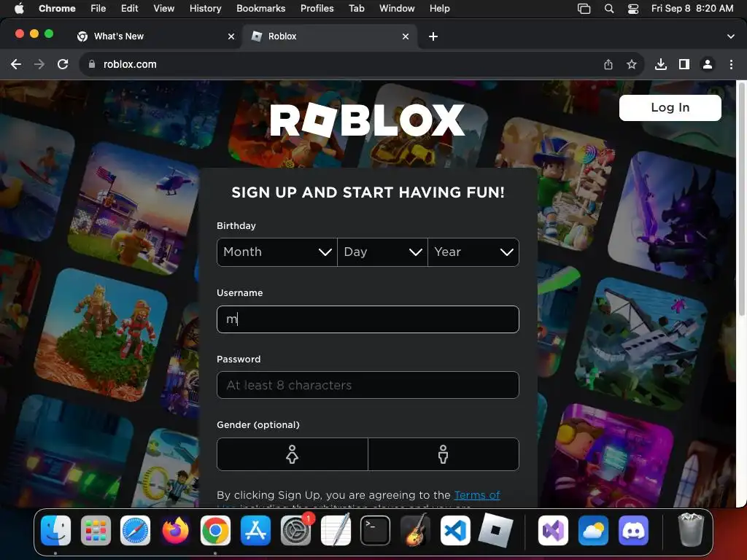Click the Roblox logo
This screenshot has height=560, width=747.
pos(367,120)
